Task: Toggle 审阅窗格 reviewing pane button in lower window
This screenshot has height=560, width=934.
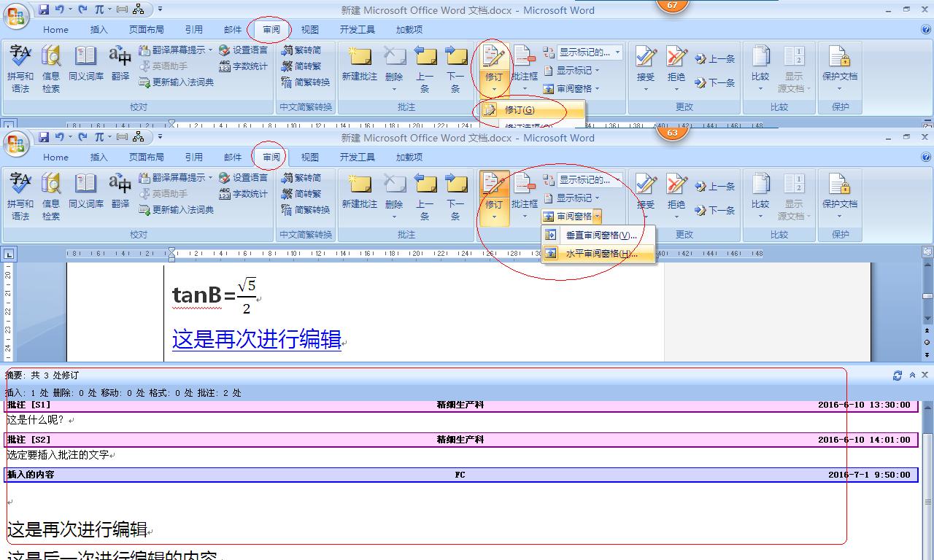Action: pos(567,217)
